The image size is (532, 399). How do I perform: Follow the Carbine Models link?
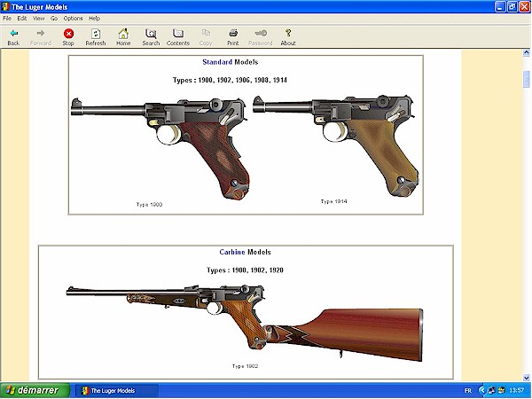[232, 252]
